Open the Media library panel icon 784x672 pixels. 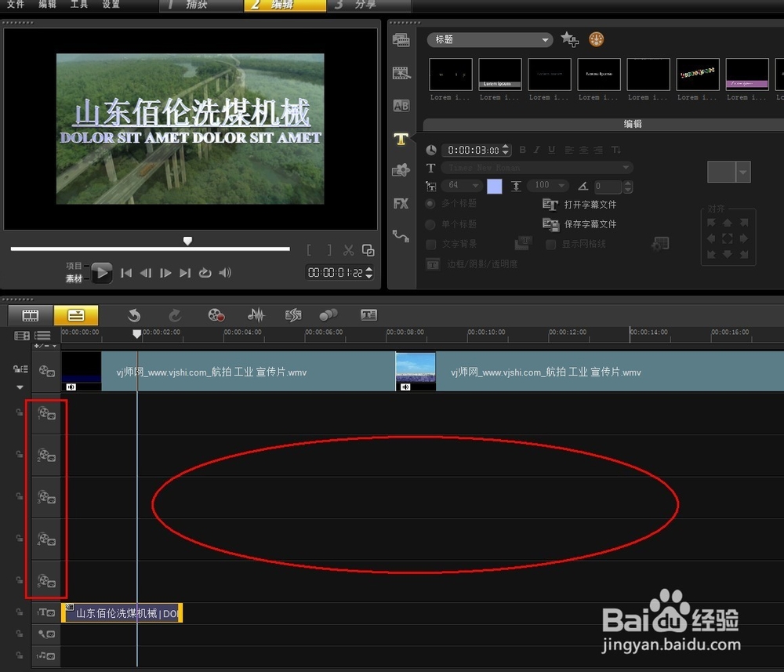click(x=401, y=39)
